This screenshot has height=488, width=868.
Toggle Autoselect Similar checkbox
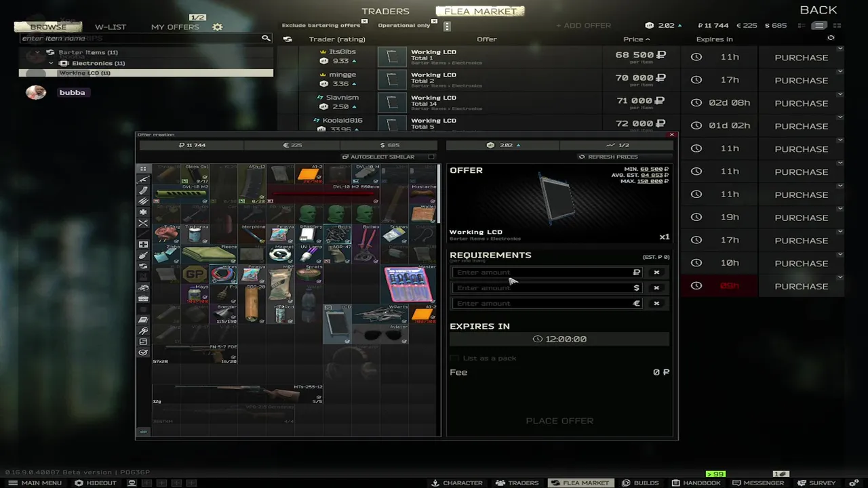[x=431, y=157]
